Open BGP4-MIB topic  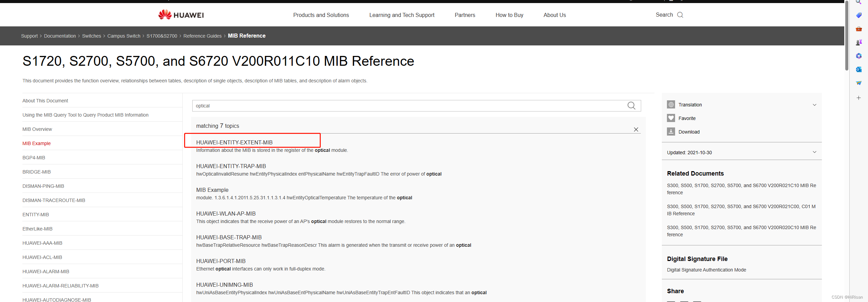coord(34,158)
